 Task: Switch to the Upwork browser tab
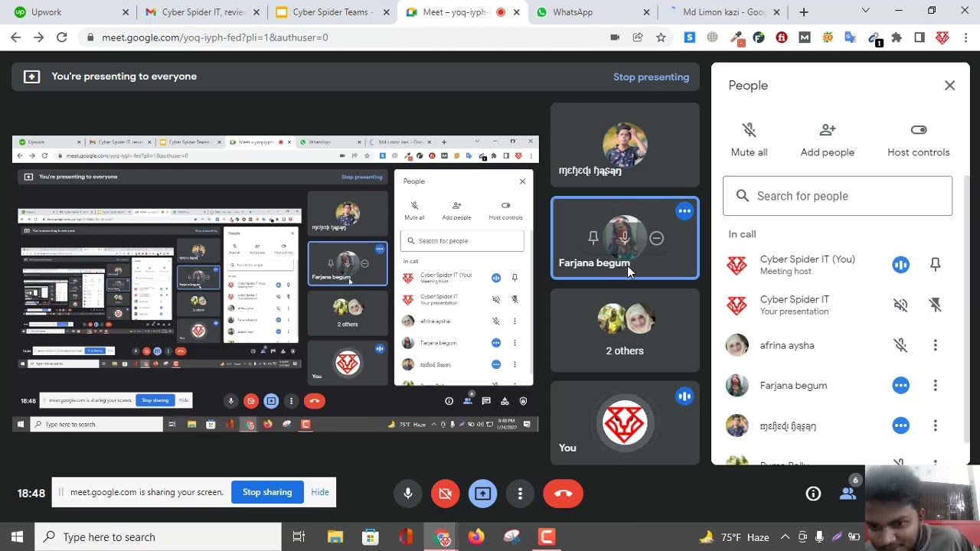[x=44, y=12]
